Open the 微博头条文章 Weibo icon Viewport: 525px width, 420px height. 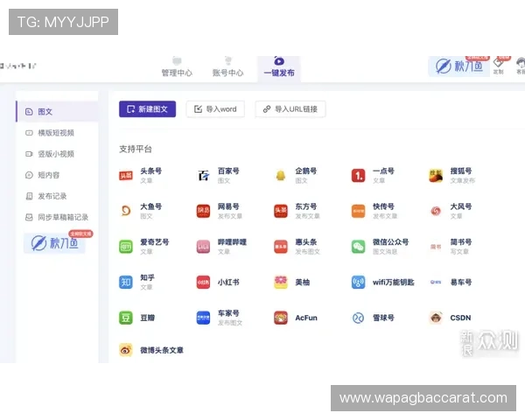(126, 350)
